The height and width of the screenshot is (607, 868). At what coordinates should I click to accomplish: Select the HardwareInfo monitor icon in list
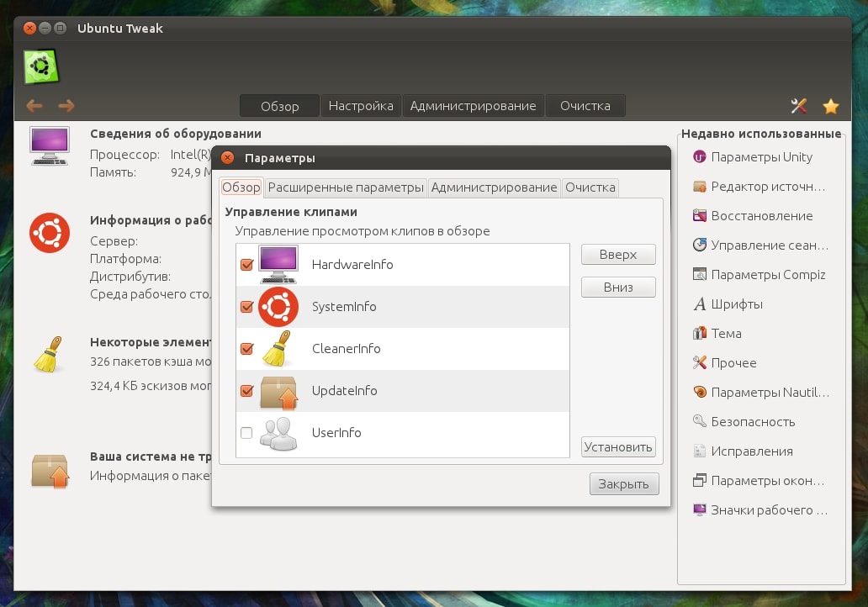click(278, 265)
